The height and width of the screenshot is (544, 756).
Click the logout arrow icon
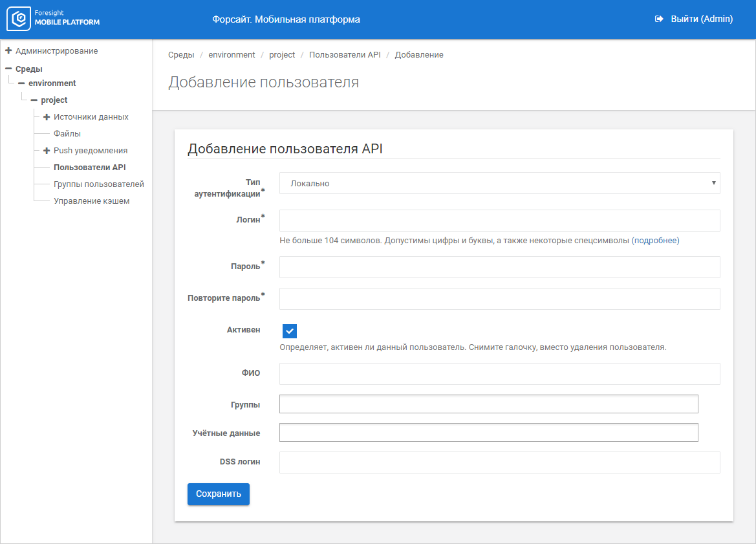pyautogui.click(x=659, y=19)
